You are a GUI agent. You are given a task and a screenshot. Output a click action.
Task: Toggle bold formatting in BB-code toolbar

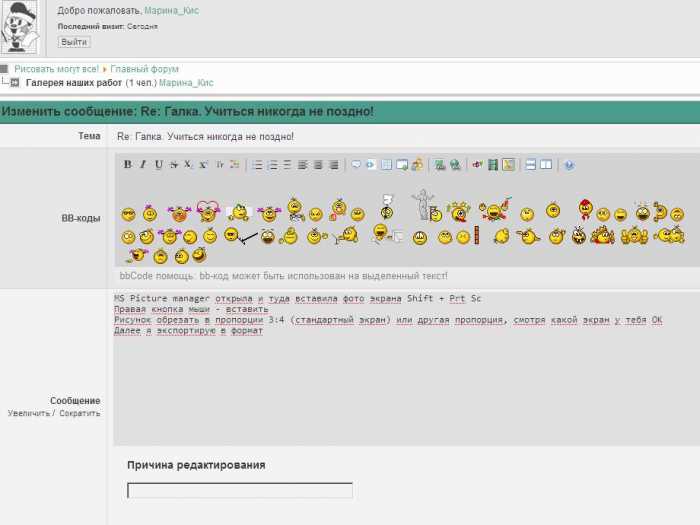128,165
